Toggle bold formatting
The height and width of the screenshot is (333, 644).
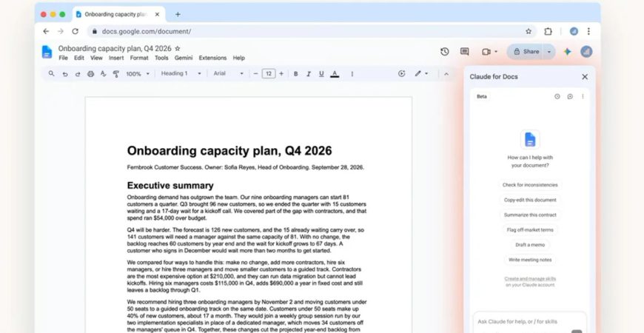click(x=295, y=74)
